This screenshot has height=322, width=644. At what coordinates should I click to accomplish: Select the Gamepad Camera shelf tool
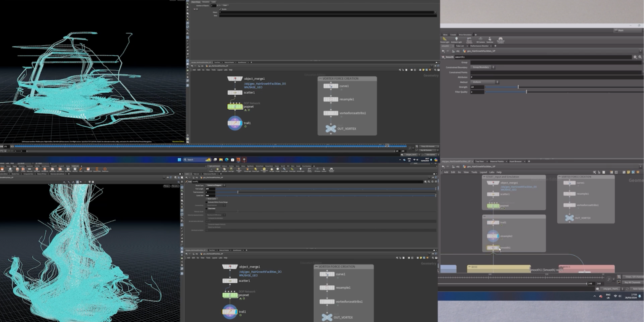pyautogui.click(x=500, y=40)
